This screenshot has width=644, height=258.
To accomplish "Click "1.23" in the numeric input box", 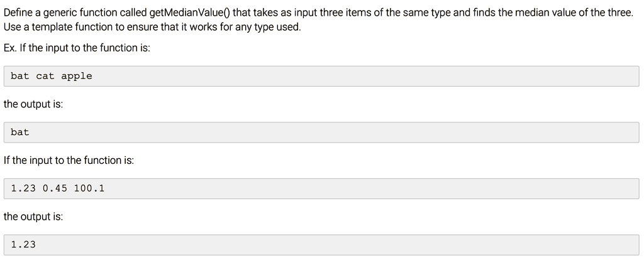I will pyautogui.click(x=23, y=188).
